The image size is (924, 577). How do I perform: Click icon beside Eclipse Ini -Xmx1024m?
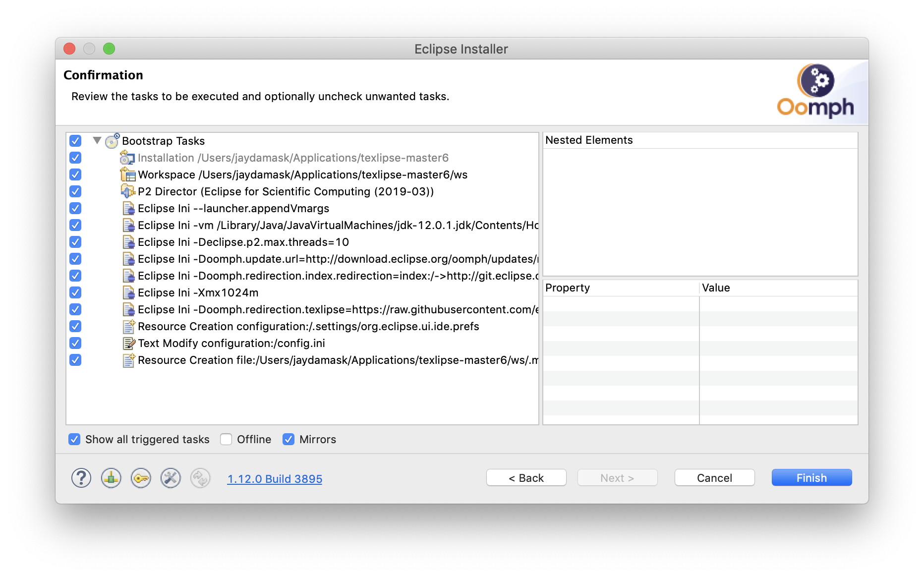[128, 292]
